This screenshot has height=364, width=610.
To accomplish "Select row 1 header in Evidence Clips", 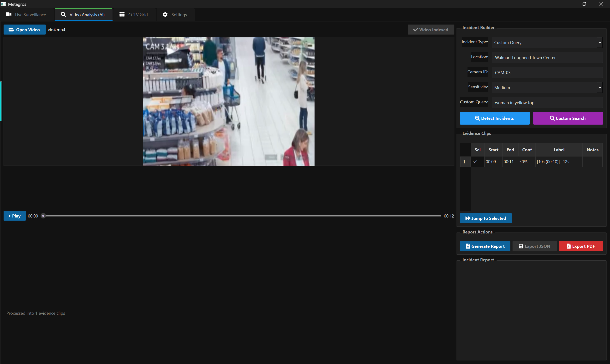I will click(464, 162).
